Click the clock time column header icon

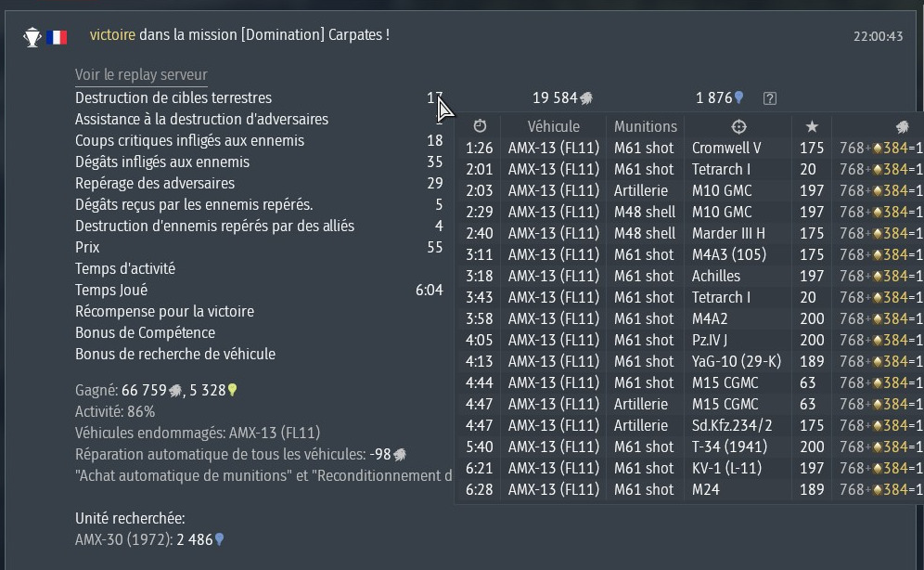pos(480,126)
